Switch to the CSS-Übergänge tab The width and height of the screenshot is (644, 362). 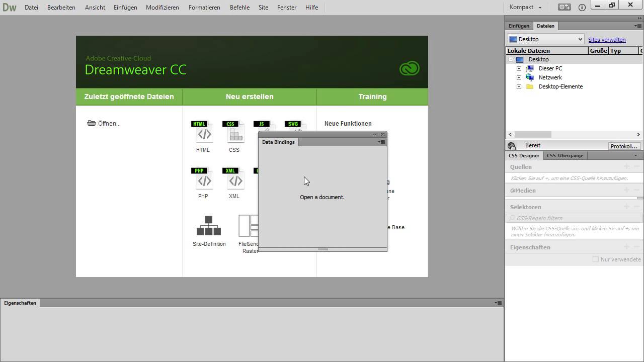pos(565,155)
